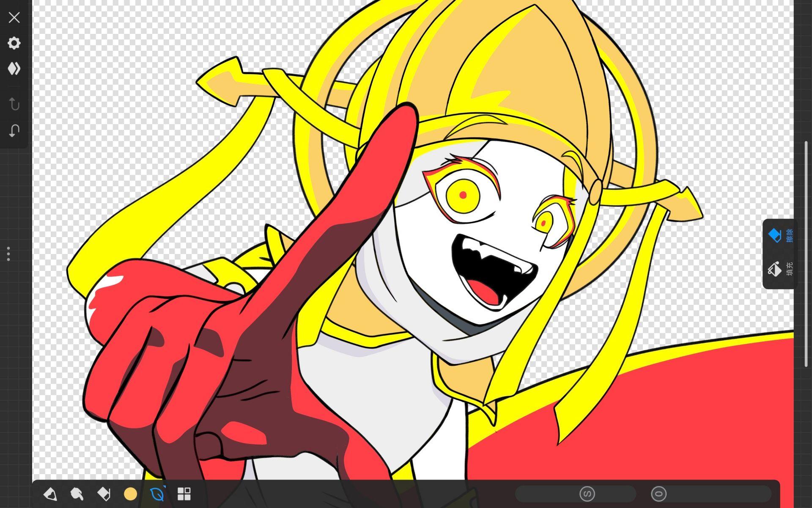This screenshot has width=812, height=508.
Task: Close the fill editor with X
Action: click(14, 17)
